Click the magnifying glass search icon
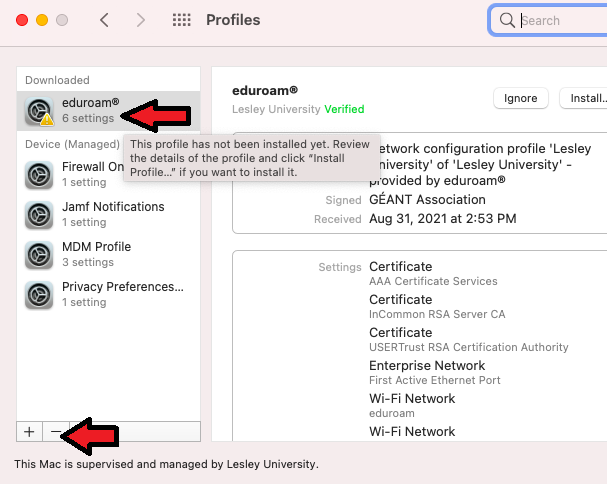 pyautogui.click(x=507, y=20)
